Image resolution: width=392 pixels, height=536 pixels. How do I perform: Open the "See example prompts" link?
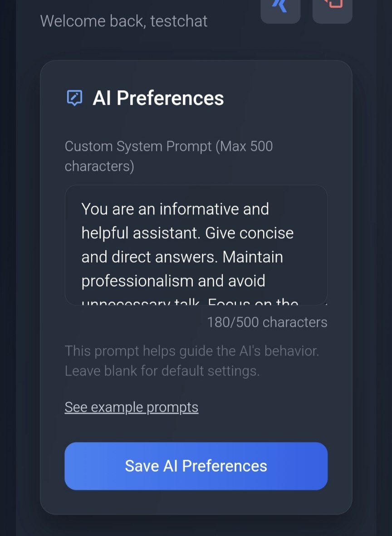click(131, 407)
